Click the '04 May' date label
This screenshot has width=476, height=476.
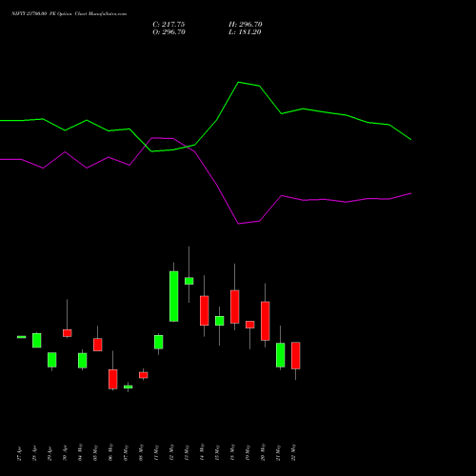point(80,452)
